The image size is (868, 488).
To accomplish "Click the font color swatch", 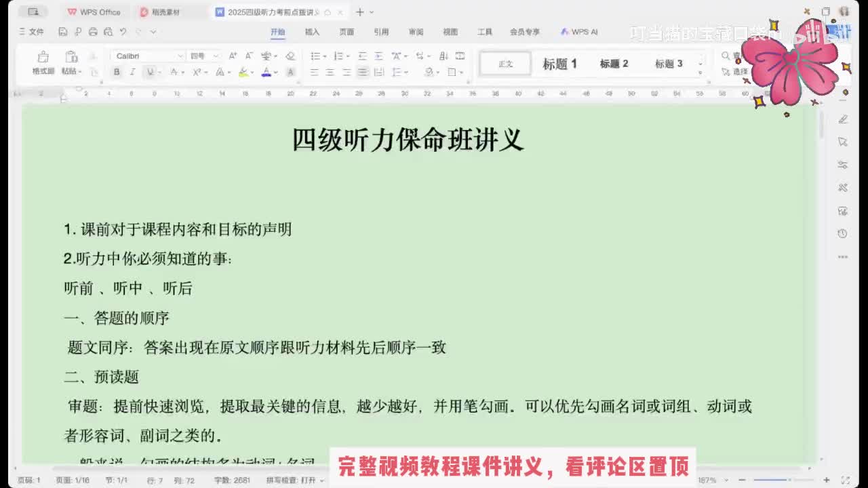I will coord(267,72).
